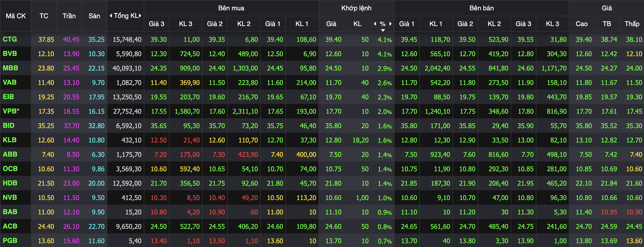Click MBB total volume 40,093,10

coord(127,68)
